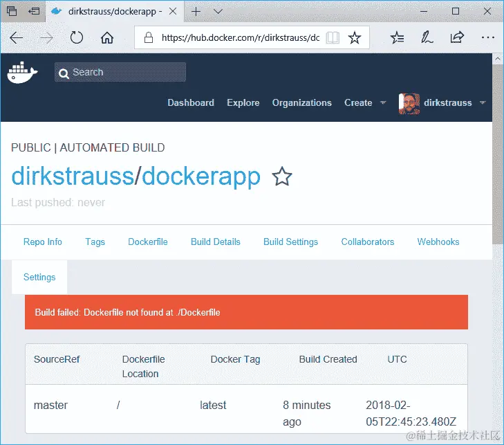Image resolution: width=504 pixels, height=445 pixels.
Task: Click the dockerapp link in title
Action: pyautogui.click(x=201, y=176)
